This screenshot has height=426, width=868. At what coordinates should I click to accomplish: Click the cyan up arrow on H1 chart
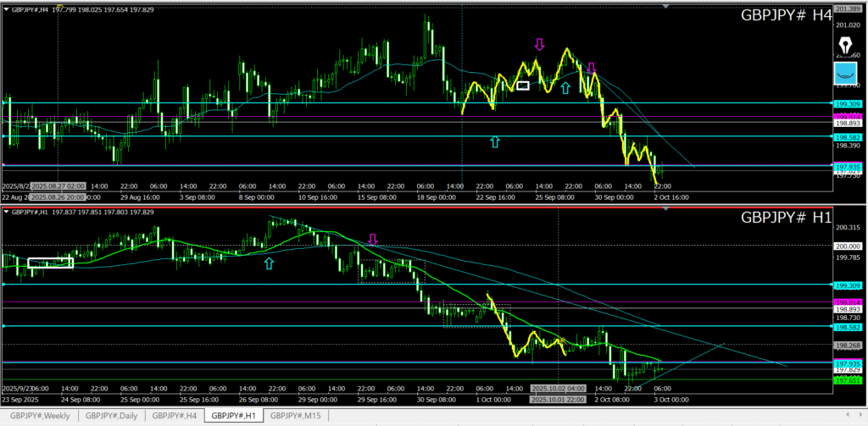270,263
